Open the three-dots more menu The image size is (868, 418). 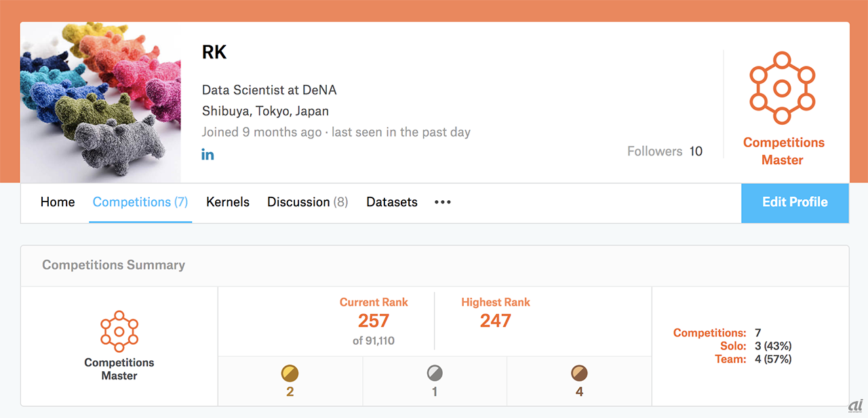point(443,202)
